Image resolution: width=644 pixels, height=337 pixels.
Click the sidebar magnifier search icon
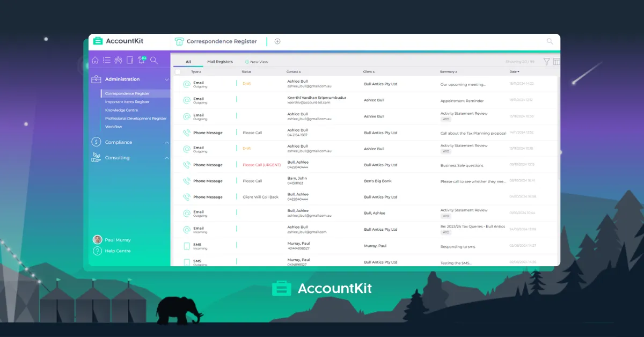[x=154, y=60]
